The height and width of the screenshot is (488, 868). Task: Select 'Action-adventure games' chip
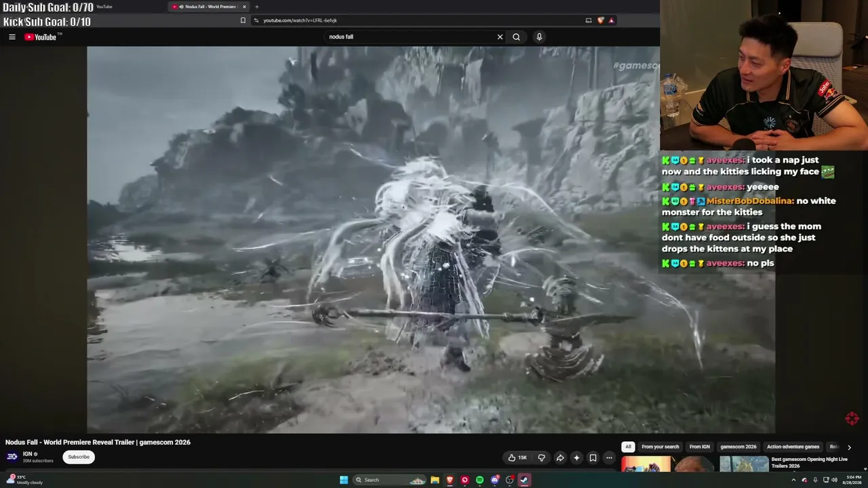[793, 447]
